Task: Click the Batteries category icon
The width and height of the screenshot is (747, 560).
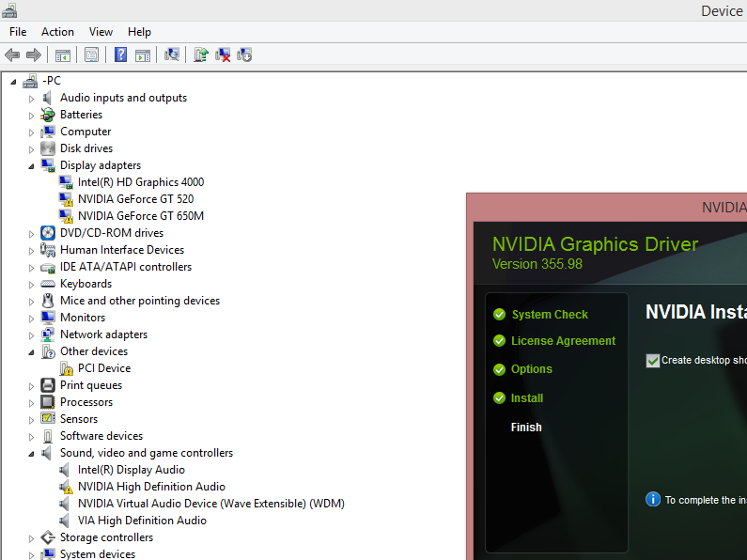Action: (x=48, y=115)
